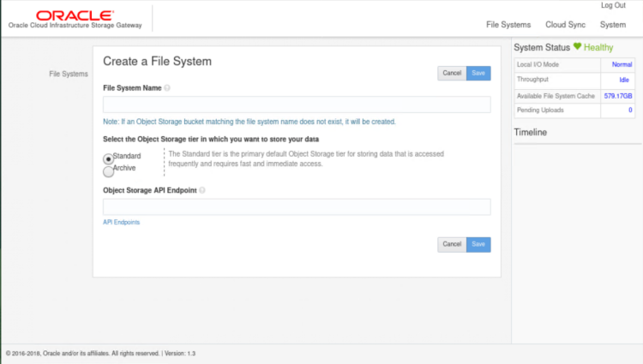Open the File Systems top menu
Viewport: 643px width, 364px height.
point(508,25)
